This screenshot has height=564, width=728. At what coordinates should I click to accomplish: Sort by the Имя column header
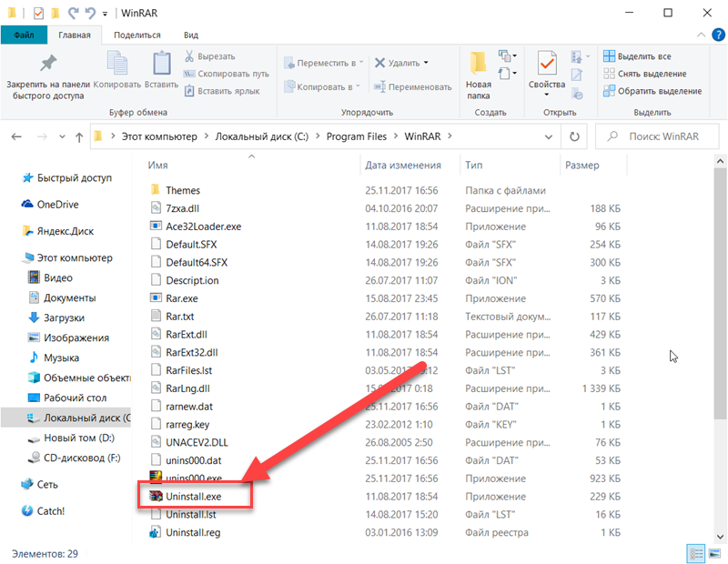(x=157, y=166)
